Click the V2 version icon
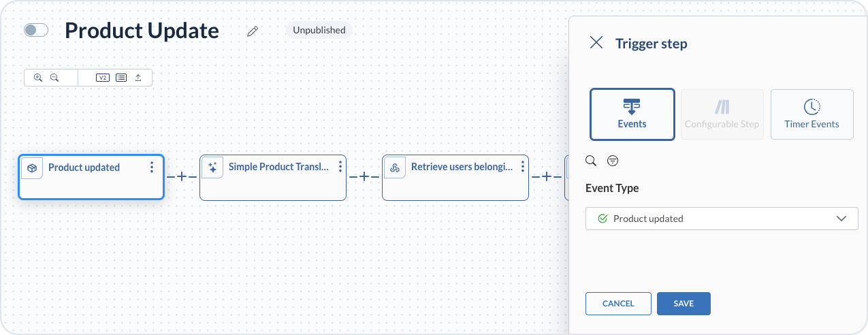 102,78
